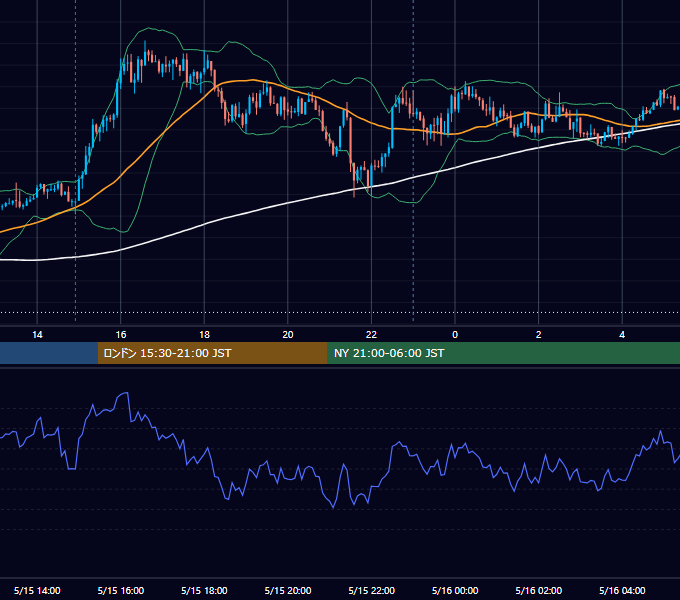Click the 5/16 00:00 time label
Viewport: 680px width, 600px height.
[x=455, y=590]
